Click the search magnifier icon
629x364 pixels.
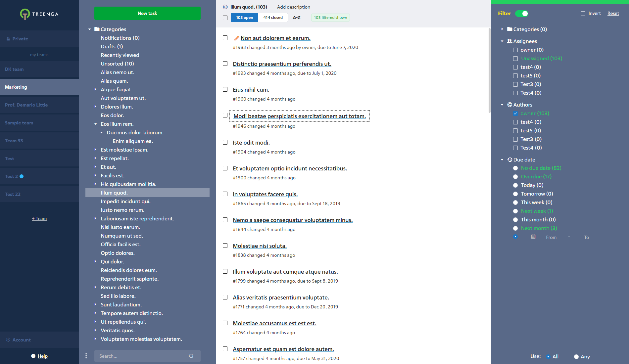[x=191, y=356]
